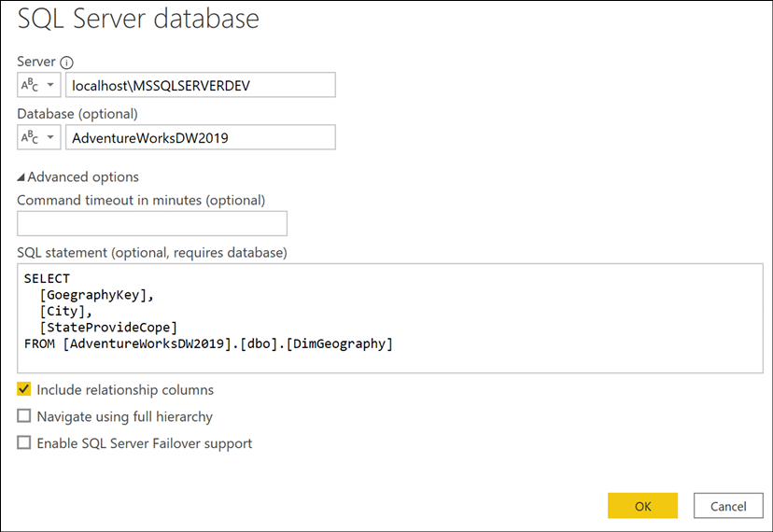
Task: Click the [GoegraphyKey] line in SQL
Action: coord(97,295)
